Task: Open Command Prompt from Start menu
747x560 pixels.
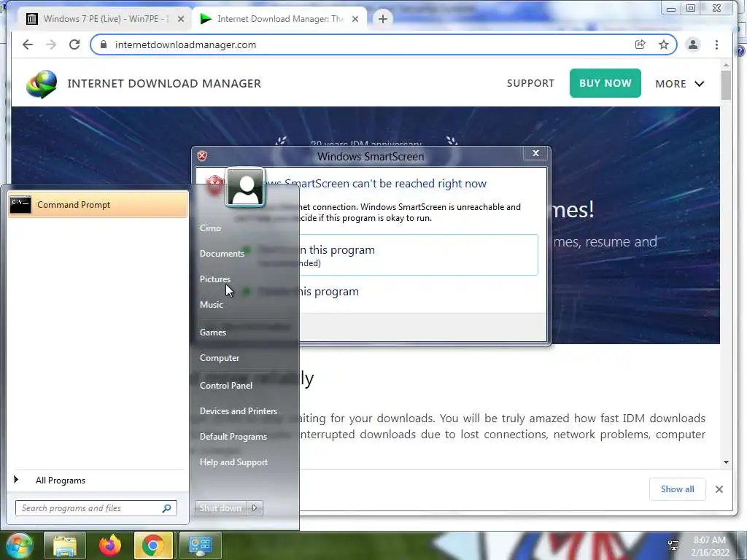Action: point(98,205)
